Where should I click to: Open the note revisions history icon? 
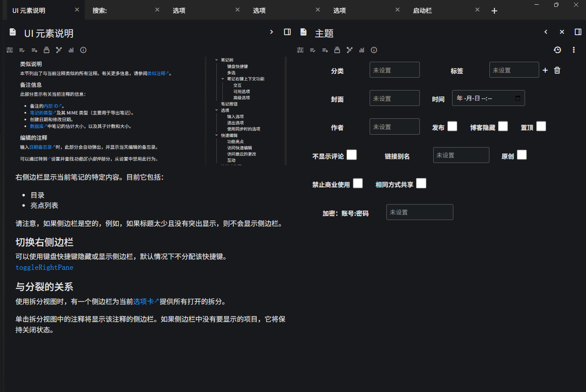tap(557, 50)
